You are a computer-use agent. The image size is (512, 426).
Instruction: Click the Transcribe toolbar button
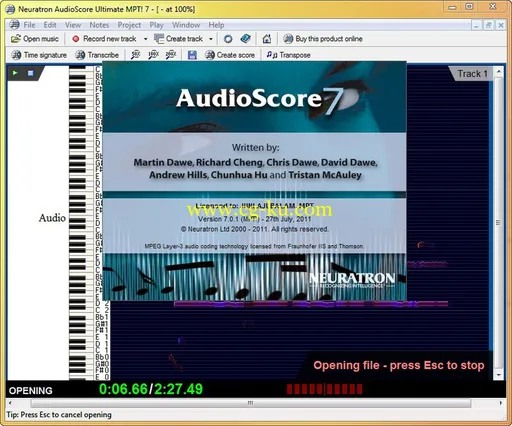coord(97,55)
